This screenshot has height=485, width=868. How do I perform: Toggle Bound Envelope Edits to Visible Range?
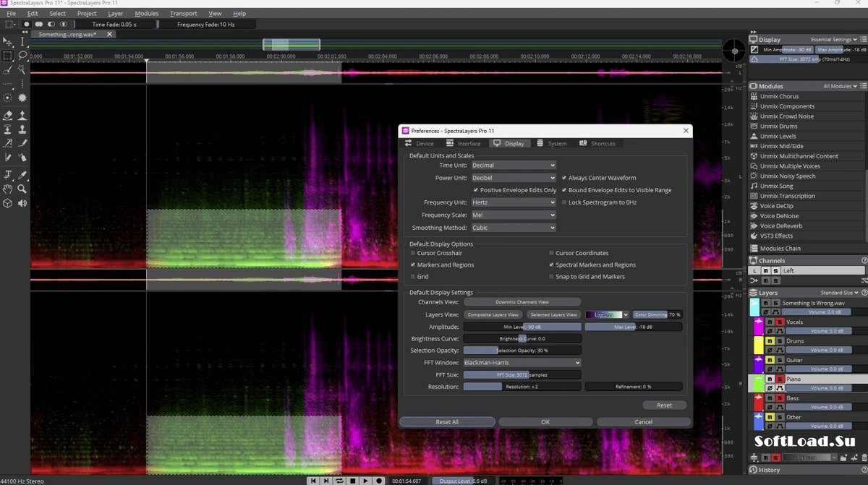click(564, 190)
